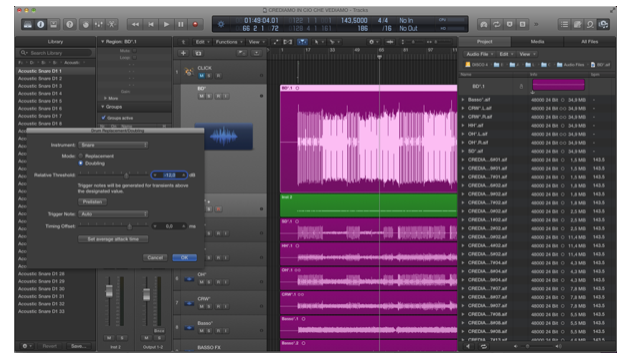Toggle Cycle mode icon
The height and width of the screenshot is (361, 628).
497,24
